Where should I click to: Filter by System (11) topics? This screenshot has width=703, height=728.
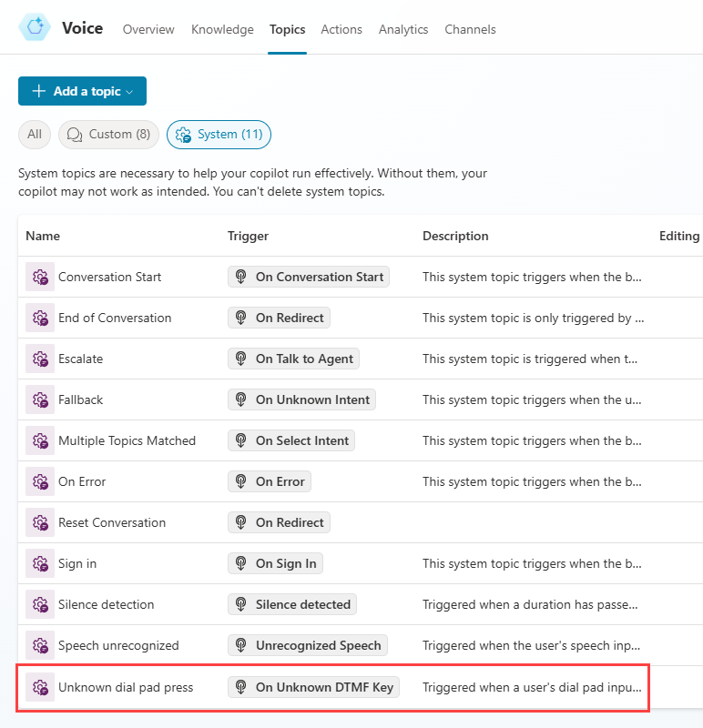click(219, 134)
